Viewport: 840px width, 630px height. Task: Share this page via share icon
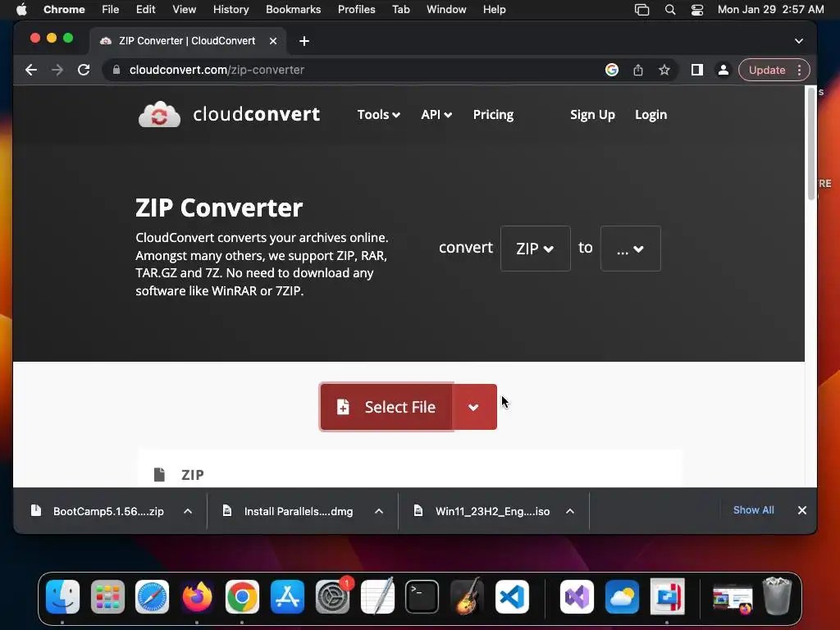[638, 70]
